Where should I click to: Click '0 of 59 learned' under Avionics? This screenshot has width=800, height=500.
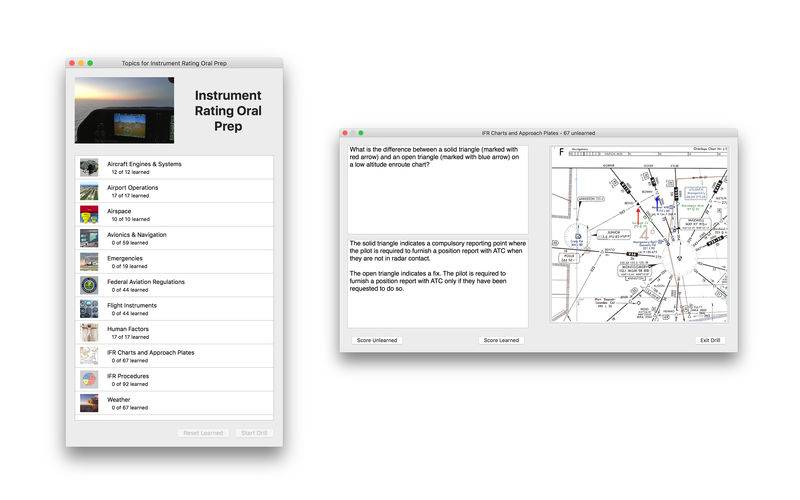(x=130, y=243)
